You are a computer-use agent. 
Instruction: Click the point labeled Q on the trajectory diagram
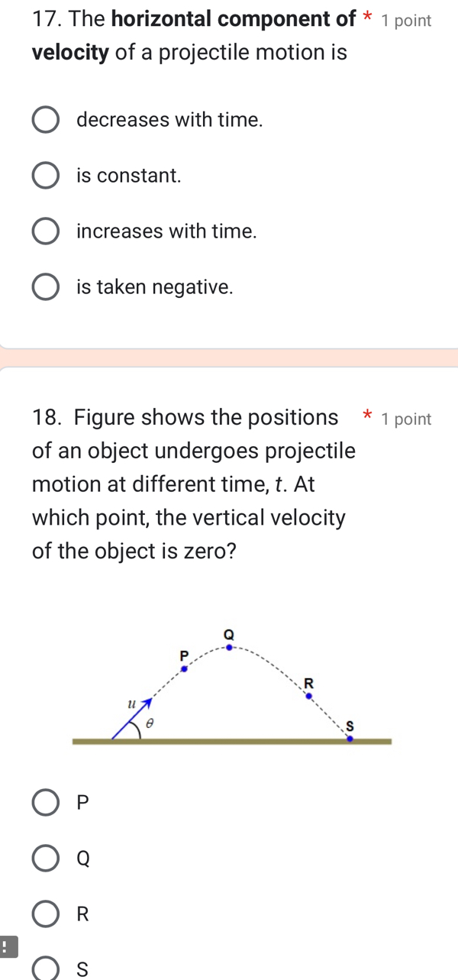click(x=227, y=646)
